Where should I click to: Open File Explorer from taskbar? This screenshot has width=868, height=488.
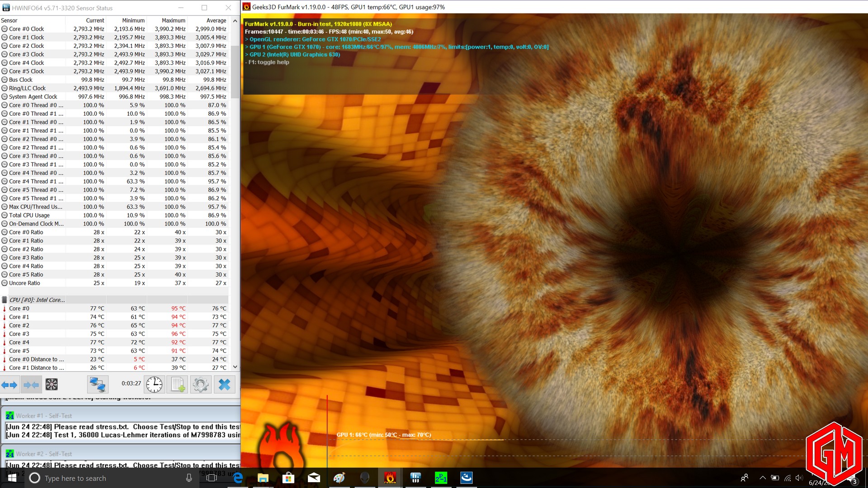pos(263,478)
